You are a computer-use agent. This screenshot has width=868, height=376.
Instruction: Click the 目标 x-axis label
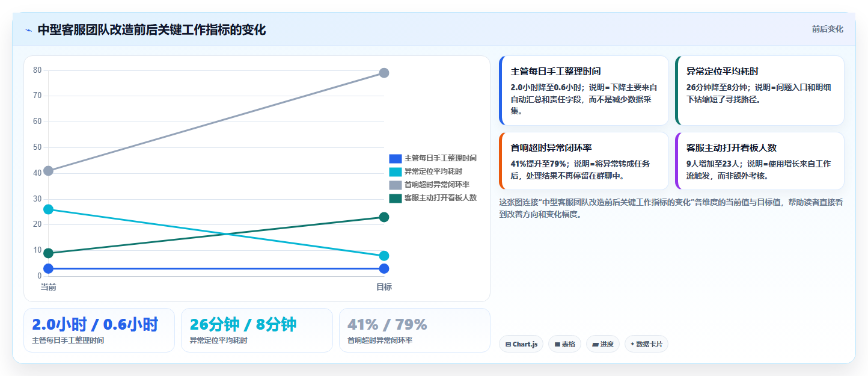pyautogui.click(x=384, y=287)
